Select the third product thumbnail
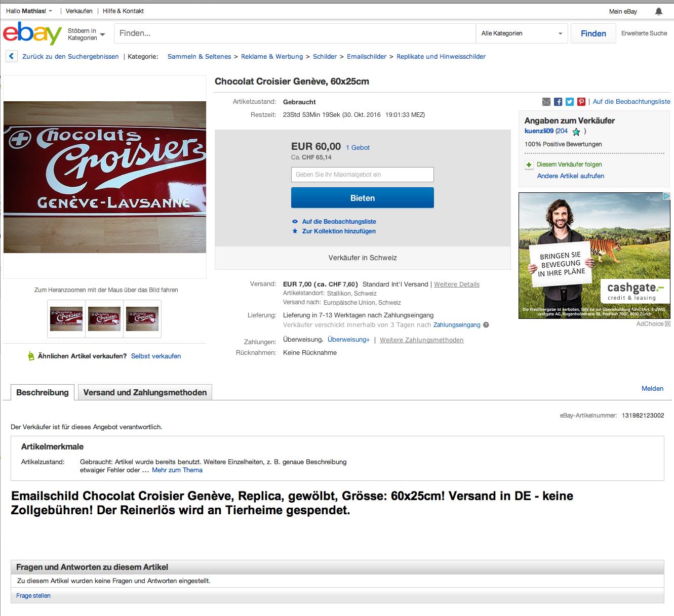The image size is (674, 616). coord(142,319)
